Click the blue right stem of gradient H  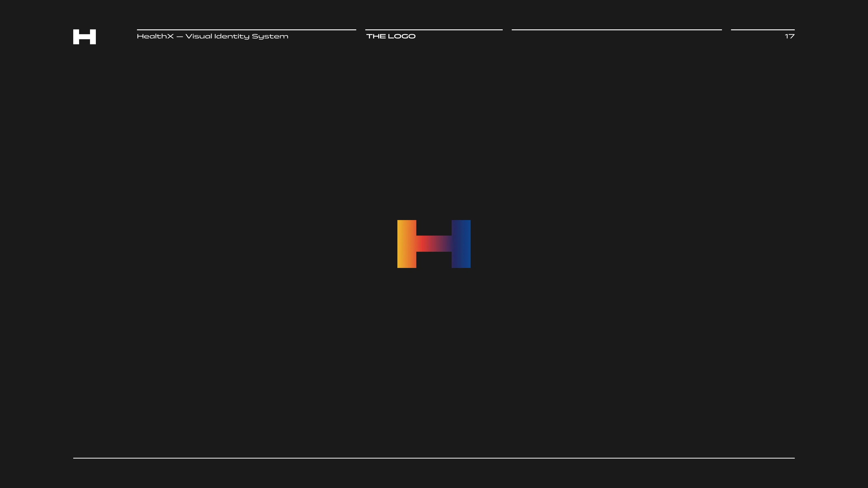(x=461, y=244)
